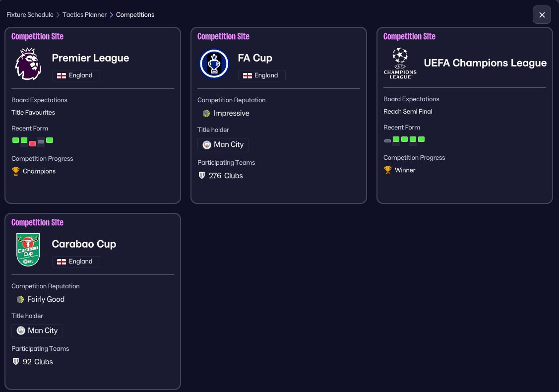
Task: Click the Premier League lion logo
Action: pyautogui.click(x=28, y=64)
